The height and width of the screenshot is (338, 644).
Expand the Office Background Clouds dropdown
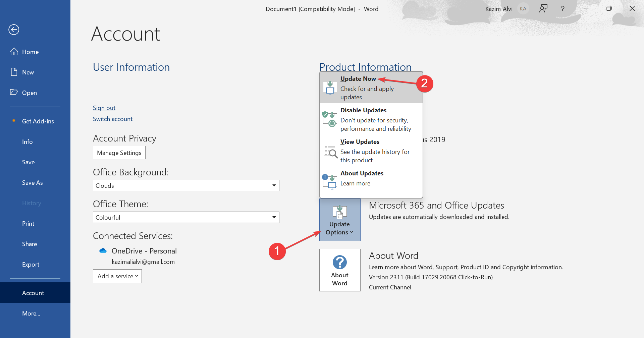point(186,185)
